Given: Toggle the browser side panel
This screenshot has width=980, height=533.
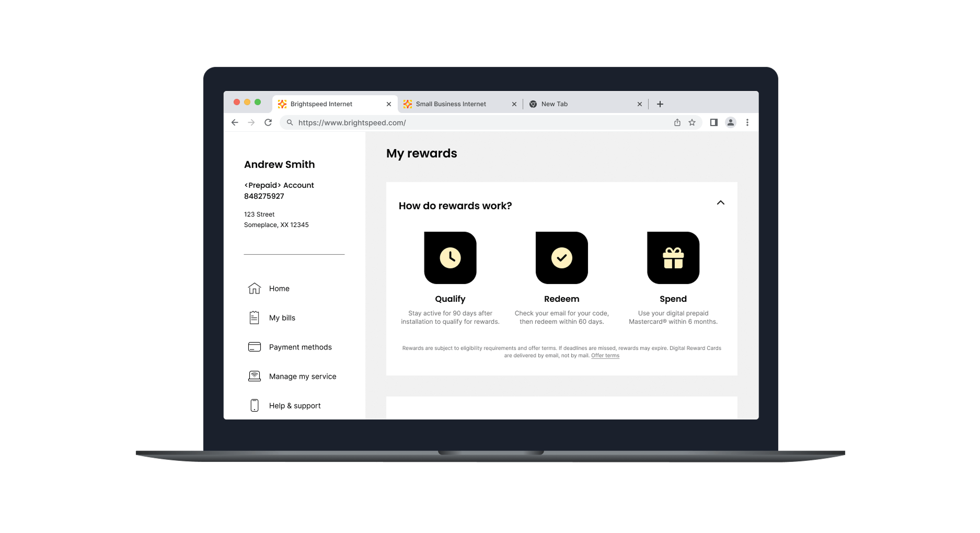Looking at the screenshot, I should tap(714, 122).
